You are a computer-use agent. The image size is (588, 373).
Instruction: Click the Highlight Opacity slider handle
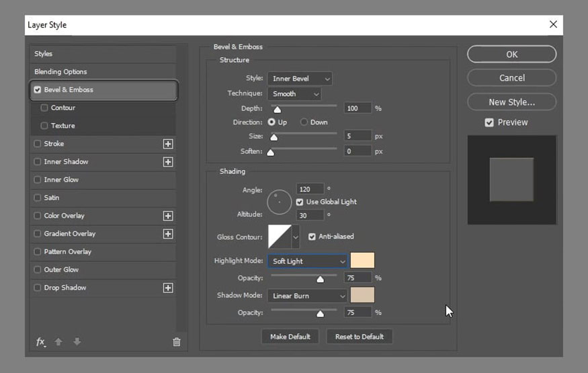321,279
